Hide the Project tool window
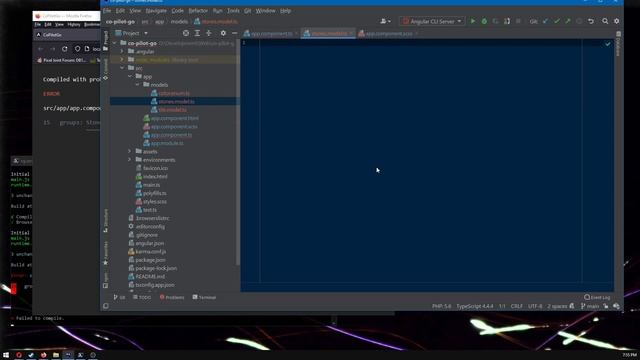 pos(234,33)
